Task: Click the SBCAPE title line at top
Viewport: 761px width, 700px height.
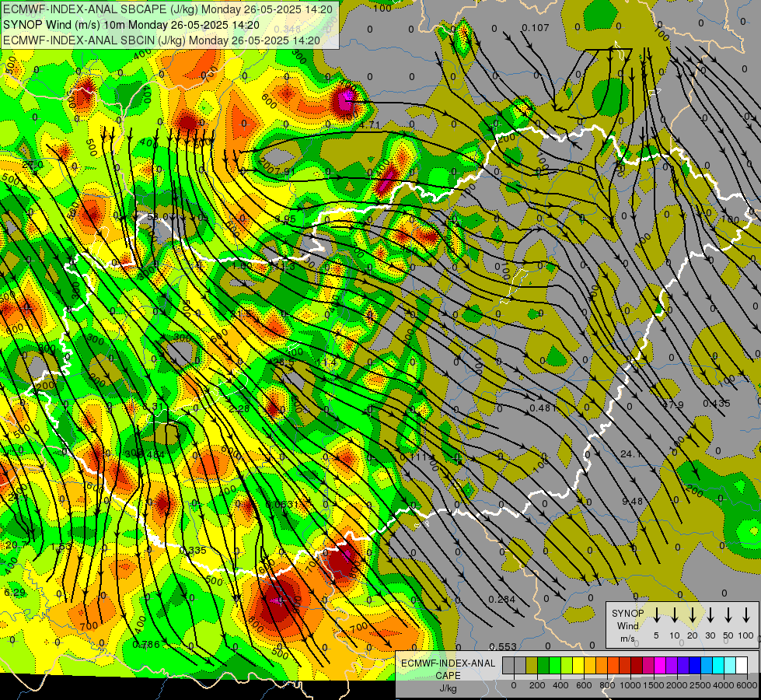Action: [168, 9]
